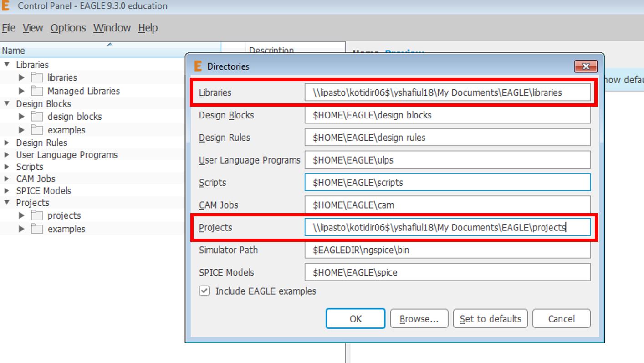The height and width of the screenshot is (363, 644).
Task: Expand the Managed Libraries folder
Action: point(21,91)
